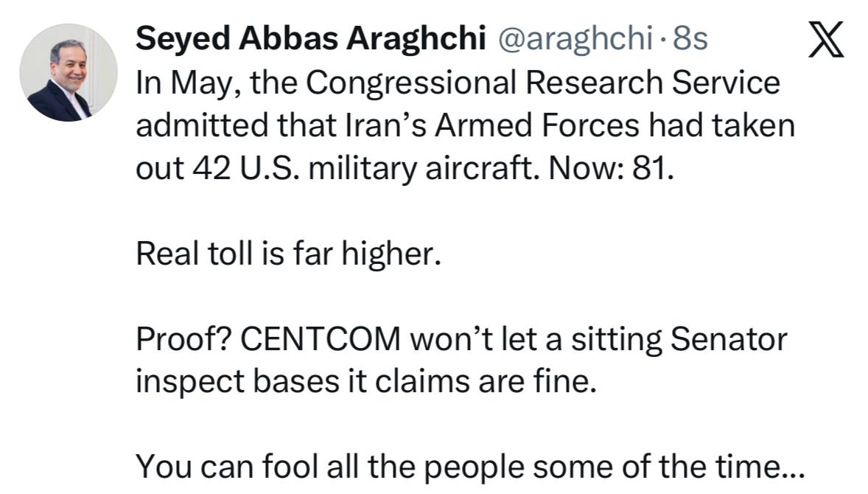The height and width of the screenshot is (494, 868).
Task: Click the text Now: 81.
Action: pyautogui.click(x=611, y=168)
